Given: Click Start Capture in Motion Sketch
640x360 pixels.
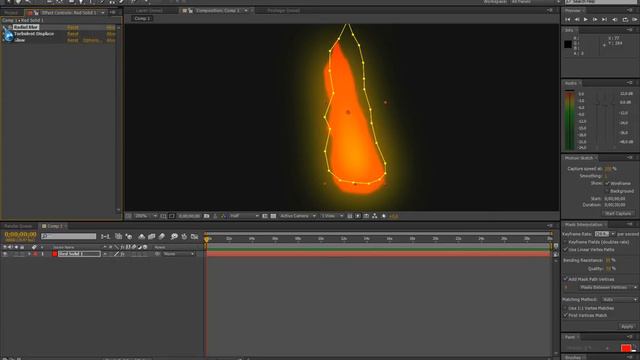Looking at the screenshot, I should (x=618, y=213).
